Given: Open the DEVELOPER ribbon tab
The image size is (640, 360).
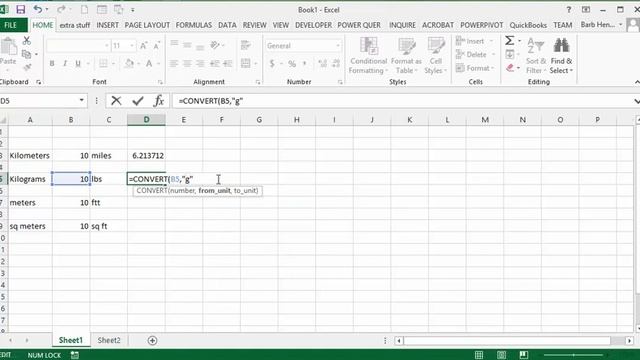Looking at the screenshot, I should (x=313, y=25).
